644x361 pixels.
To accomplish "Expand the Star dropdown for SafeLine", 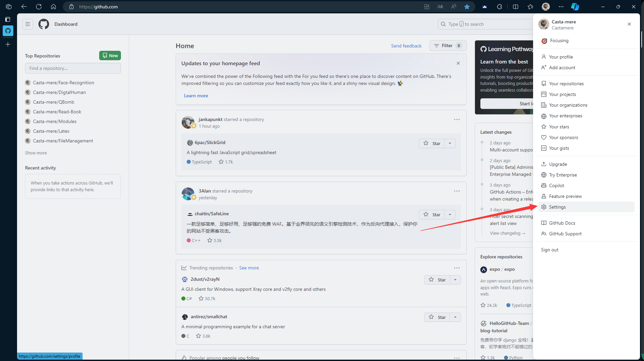I will coord(450,215).
